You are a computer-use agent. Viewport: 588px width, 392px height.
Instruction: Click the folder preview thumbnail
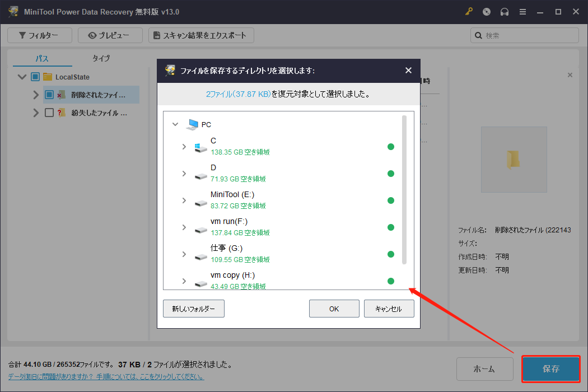(x=514, y=160)
